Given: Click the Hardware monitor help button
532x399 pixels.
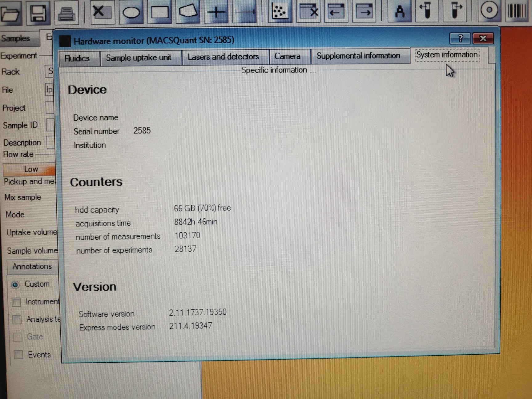Looking at the screenshot, I should [x=460, y=39].
